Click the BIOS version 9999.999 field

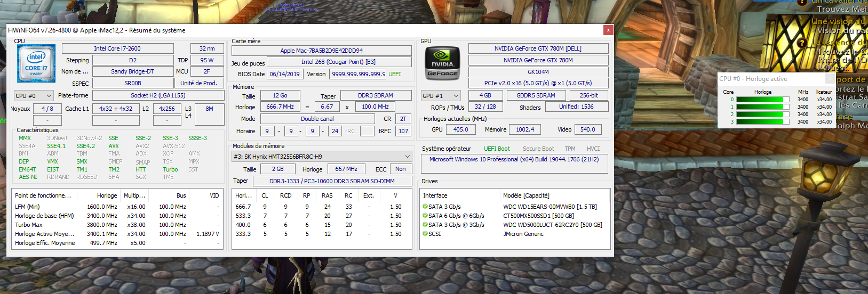pos(357,74)
